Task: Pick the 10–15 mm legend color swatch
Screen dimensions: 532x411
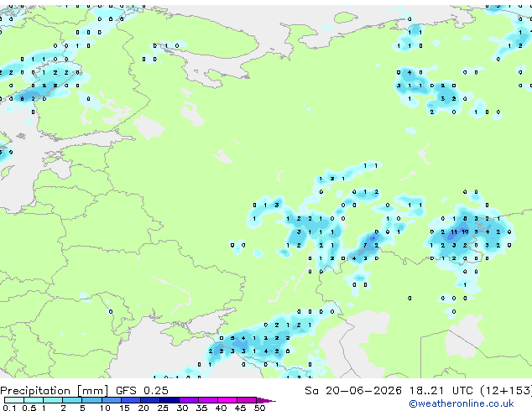Action: (111, 400)
